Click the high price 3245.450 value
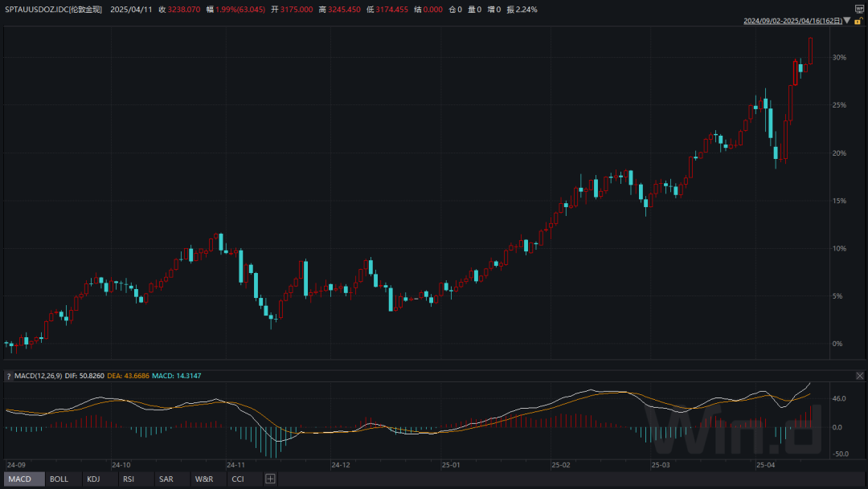The width and height of the screenshot is (868, 489). 344,10
